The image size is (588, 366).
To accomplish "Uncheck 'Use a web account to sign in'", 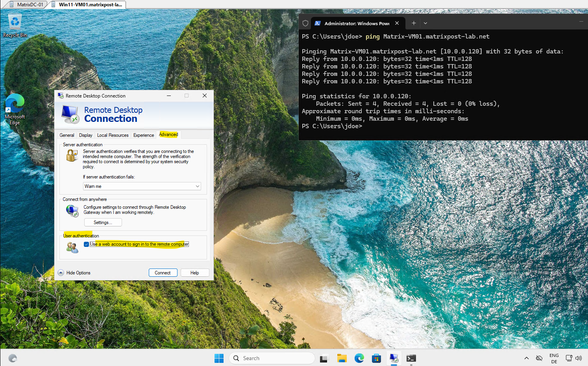I will click(x=86, y=244).
